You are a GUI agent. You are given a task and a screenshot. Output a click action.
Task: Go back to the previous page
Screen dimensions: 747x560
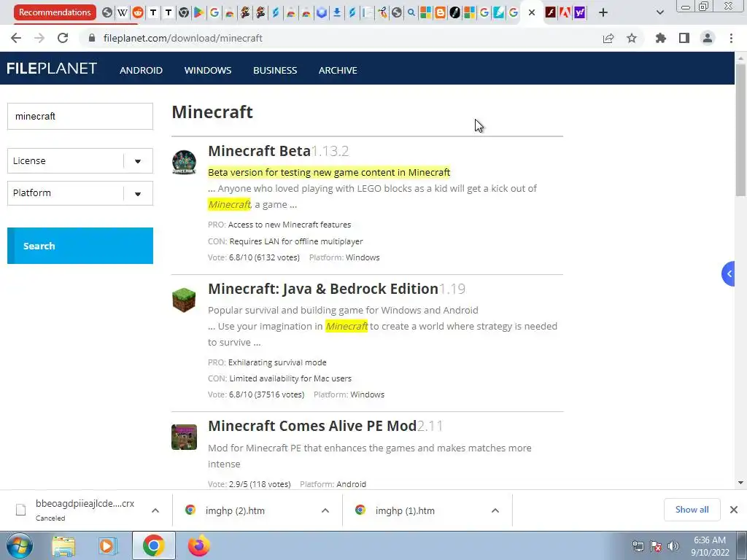click(x=16, y=38)
